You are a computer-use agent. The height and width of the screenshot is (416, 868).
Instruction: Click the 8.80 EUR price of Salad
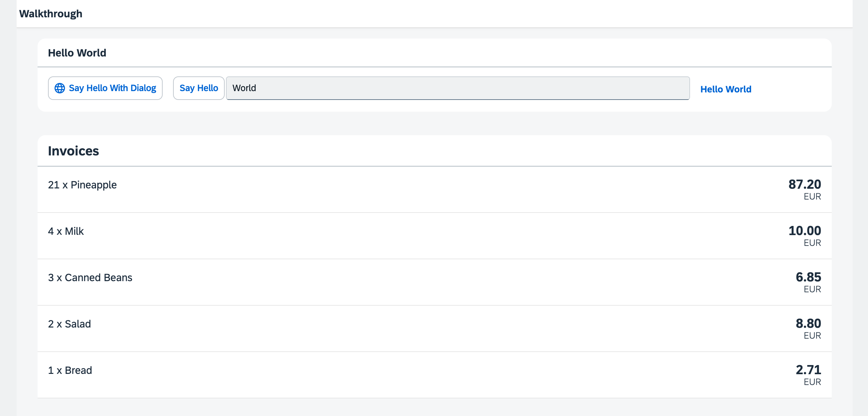[x=808, y=324]
